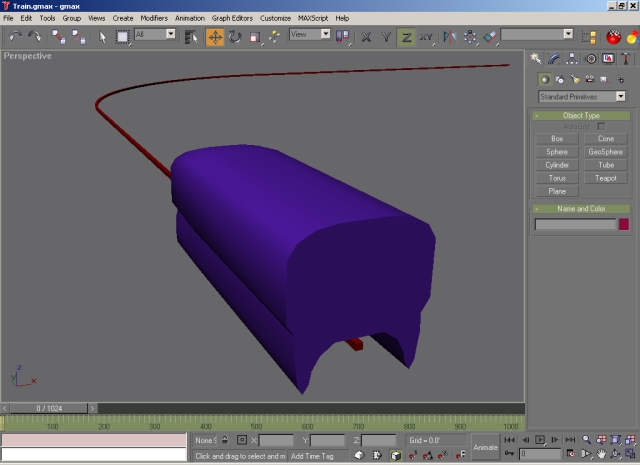Activate the Rotate tool
Image resolution: width=640 pixels, height=465 pixels.
(235, 37)
